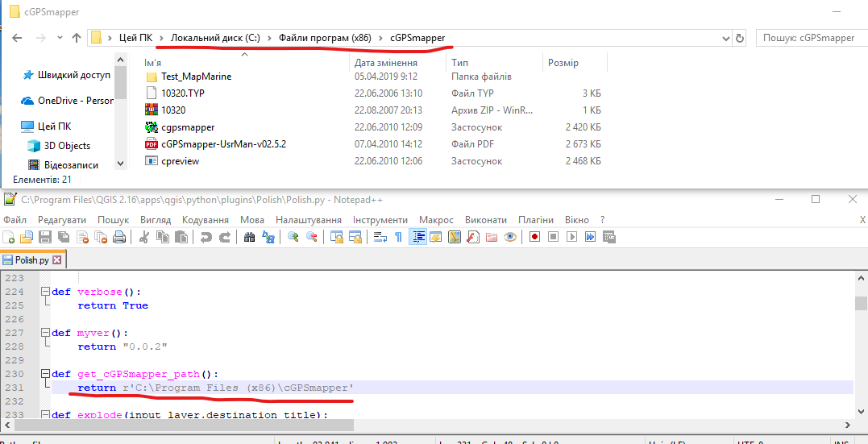Click the Close All toolbar icon
Viewport: 868px width, 444px height.
click(101, 237)
